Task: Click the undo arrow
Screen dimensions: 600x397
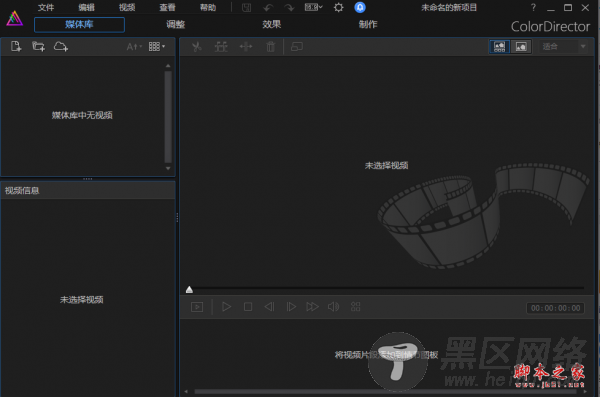Action: point(268,7)
